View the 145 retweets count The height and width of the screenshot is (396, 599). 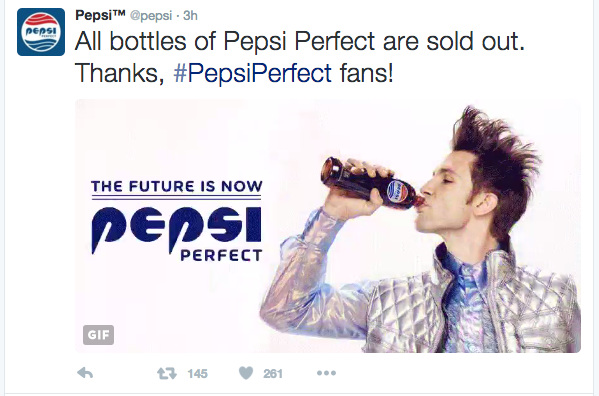click(198, 373)
